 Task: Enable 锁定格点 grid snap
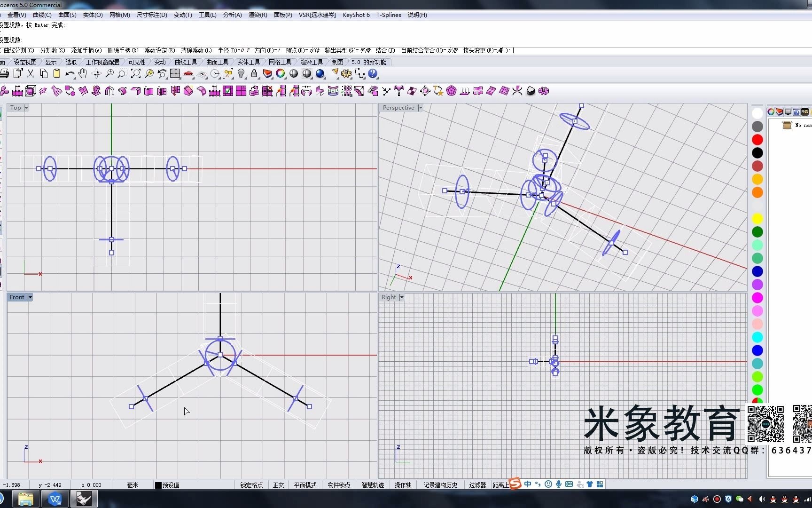[252, 484]
